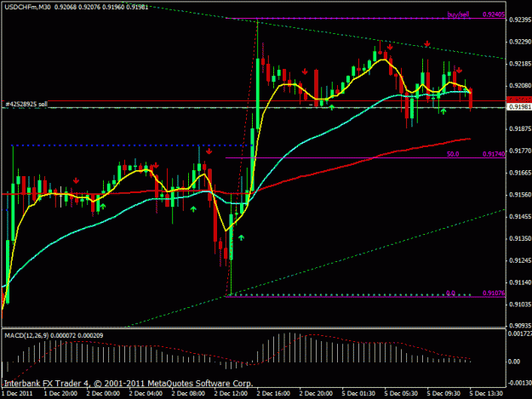Click the 1 Dec 2011 time label
The image size is (532, 399).
(17, 394)
